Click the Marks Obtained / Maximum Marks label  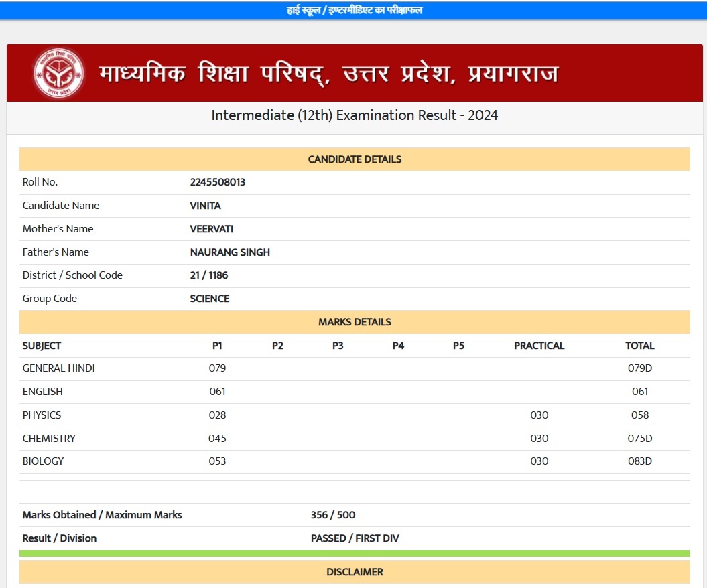pyautogui.click(x=103, y=515)
